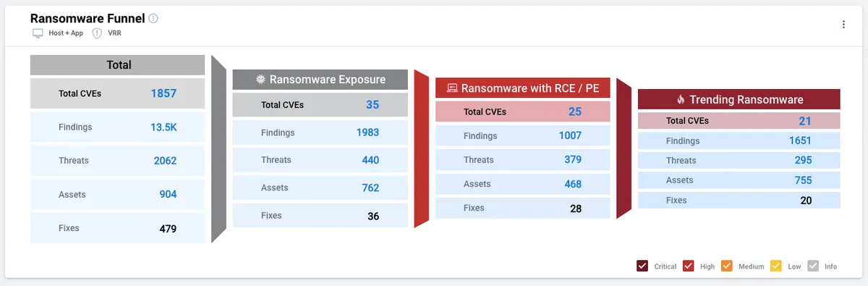Open the 379 Threats value
This screenshot has width=868, height=286.
[573, 160]
